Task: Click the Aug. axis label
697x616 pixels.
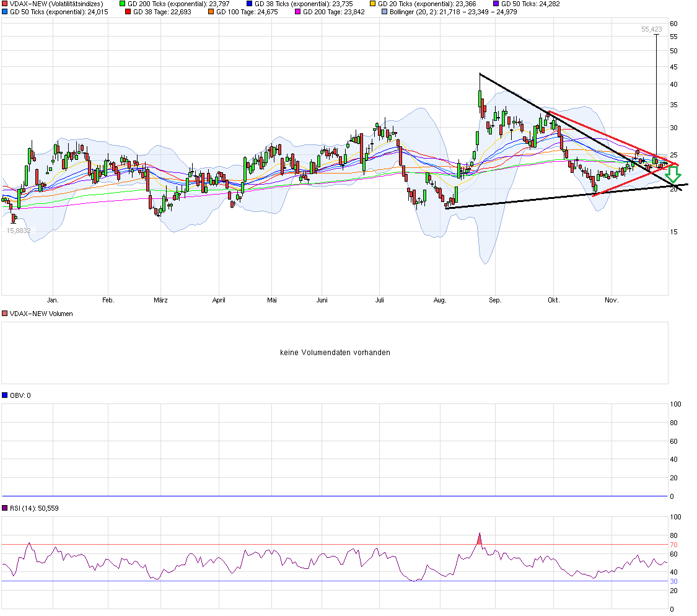Action: tap(440, 300)
